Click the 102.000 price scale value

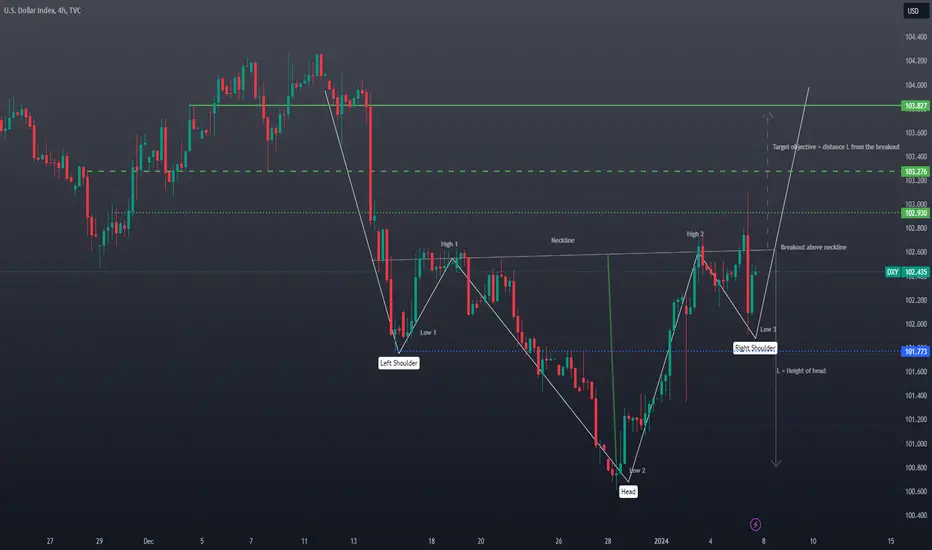point(915,324)
